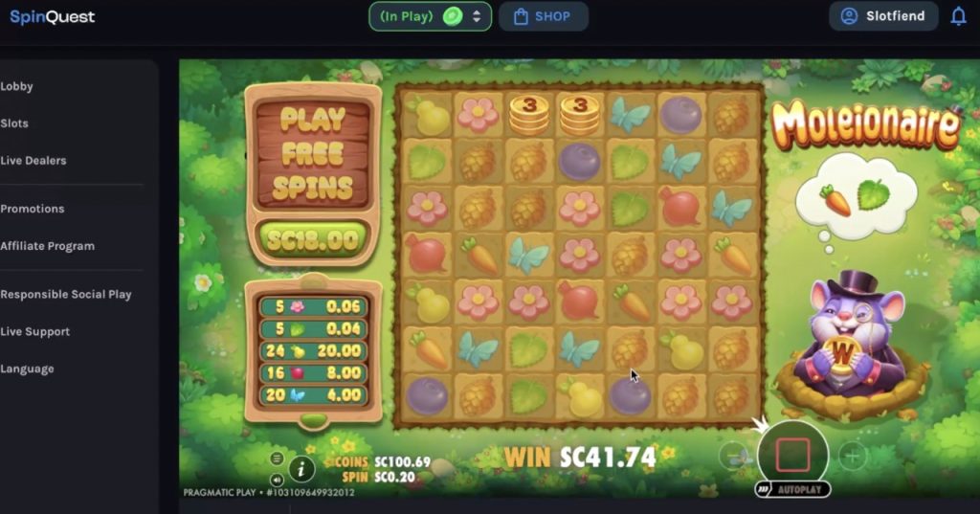
Task: Click the green coin currency icon
Action: click(x=453, y=16)
